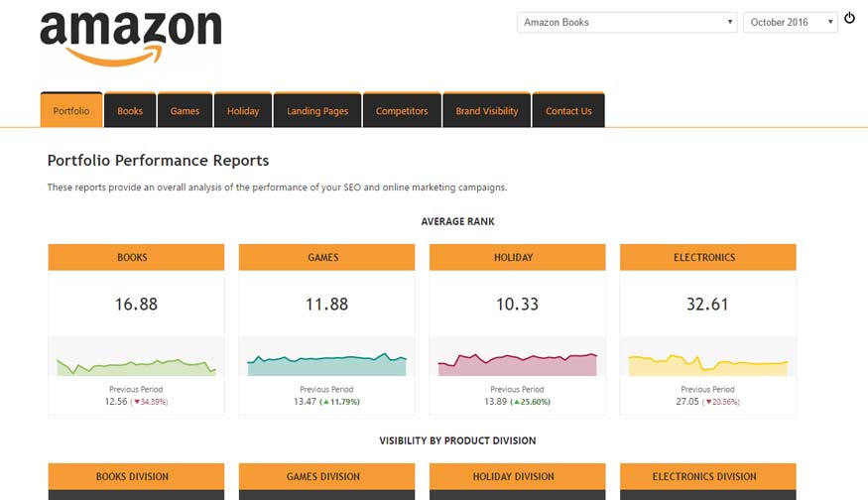The image size is (868, 500).
Task: Click the yellow Electronics sparkline chart
Action: tap(707, 366)
